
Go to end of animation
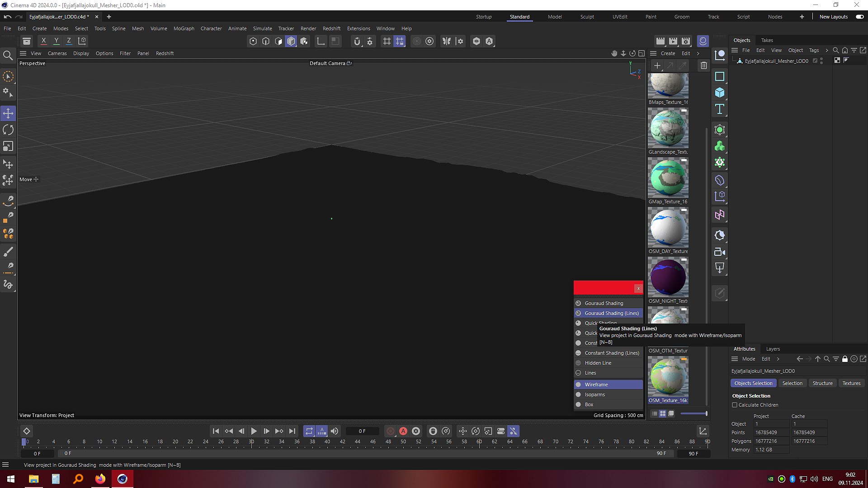point(292,431)
